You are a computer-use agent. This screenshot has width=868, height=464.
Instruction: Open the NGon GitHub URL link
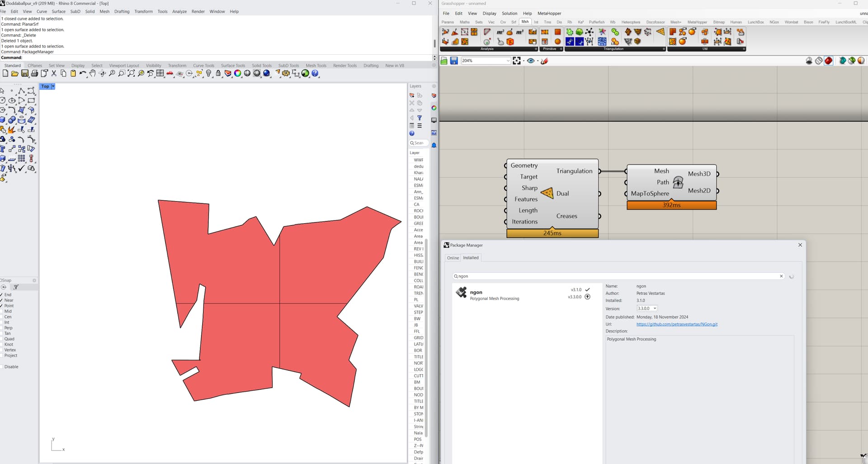click(677, 324)
